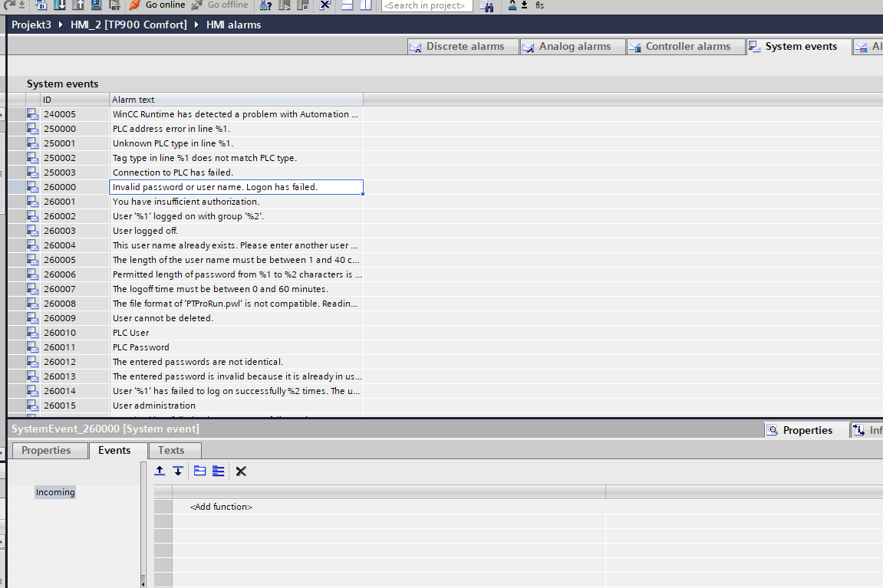Screen dimensions: 883x588
Task: Open the inspector Properties tab on right
Action: pyautogui.click(x=806, y=430)
